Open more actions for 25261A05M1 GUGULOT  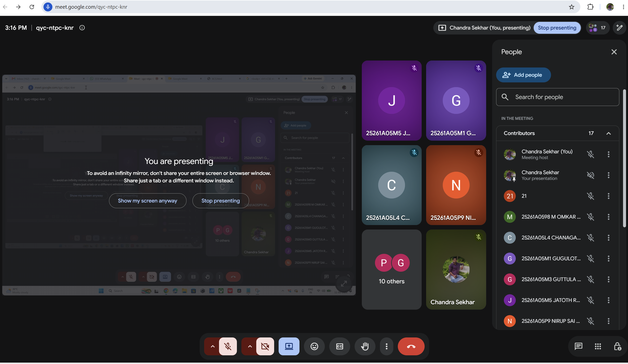click(x=609, y=259)
